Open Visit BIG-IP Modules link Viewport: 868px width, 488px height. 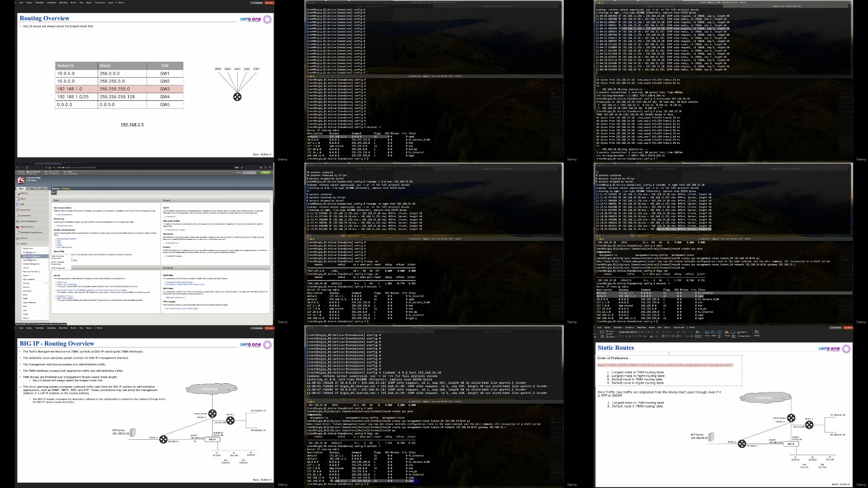click(x=174, y=256)
